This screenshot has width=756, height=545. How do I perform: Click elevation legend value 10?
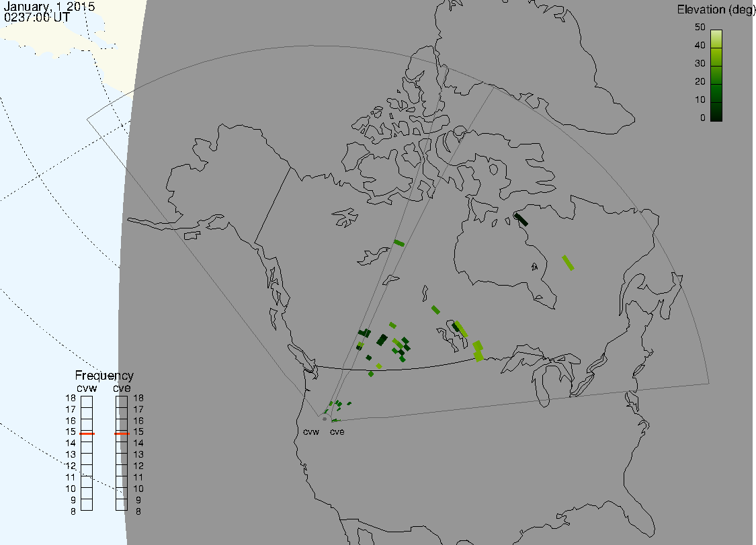700,100
